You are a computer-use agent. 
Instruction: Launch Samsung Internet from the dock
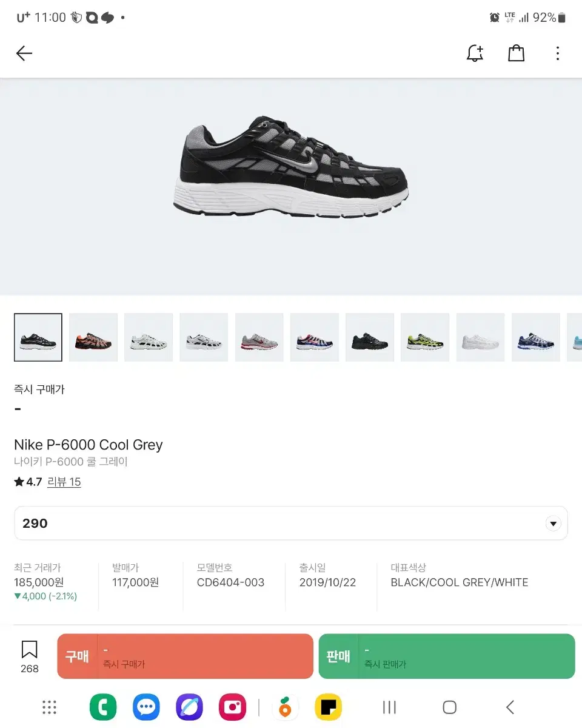tap(189, 707)
